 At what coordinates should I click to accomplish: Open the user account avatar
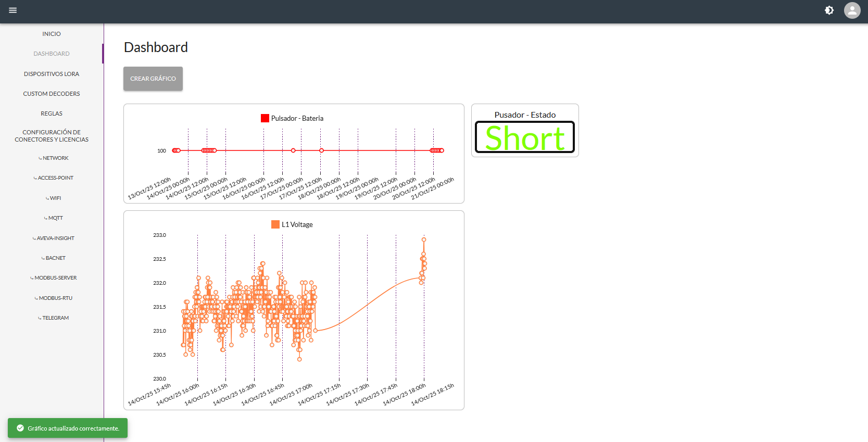(852, 10)
